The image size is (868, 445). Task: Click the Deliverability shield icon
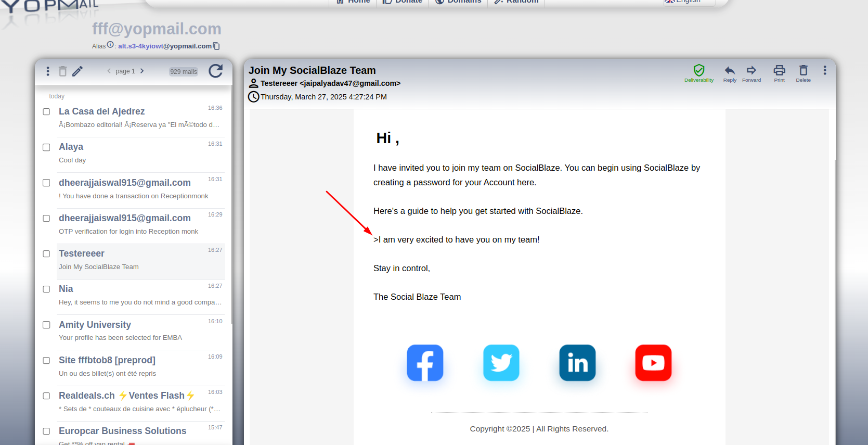699,70
